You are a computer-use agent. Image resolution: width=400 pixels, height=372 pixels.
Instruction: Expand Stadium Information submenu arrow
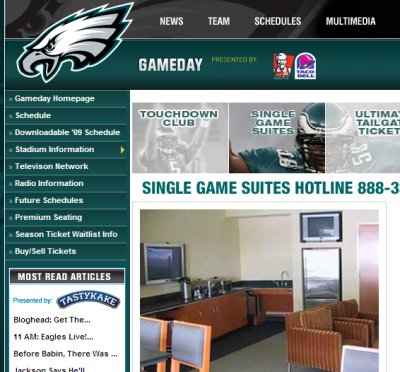tap(123, 150)
